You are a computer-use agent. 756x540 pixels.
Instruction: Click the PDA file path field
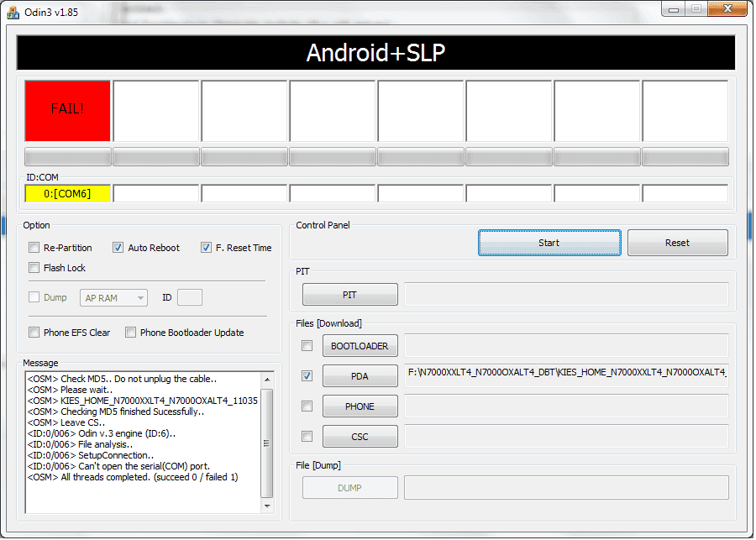coord(566,375)
